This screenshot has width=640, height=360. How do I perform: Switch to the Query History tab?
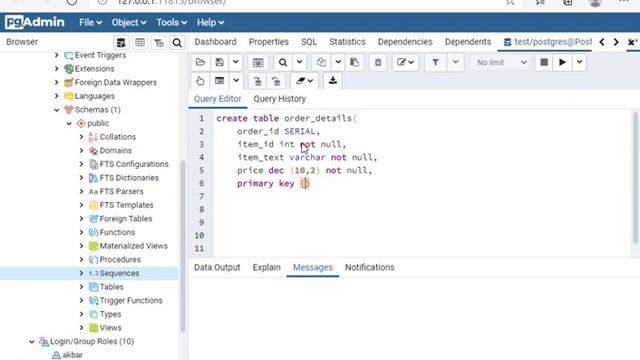pos(280,99)
